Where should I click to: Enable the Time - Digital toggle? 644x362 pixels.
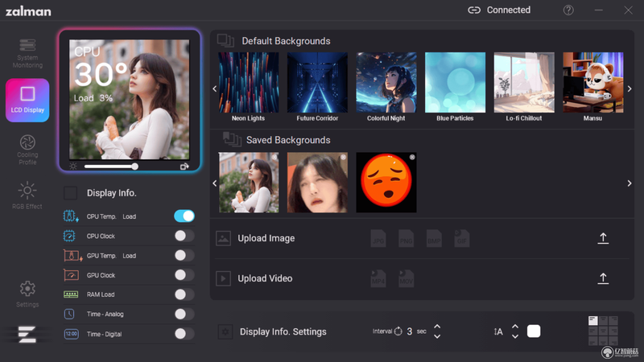point(184,334)
